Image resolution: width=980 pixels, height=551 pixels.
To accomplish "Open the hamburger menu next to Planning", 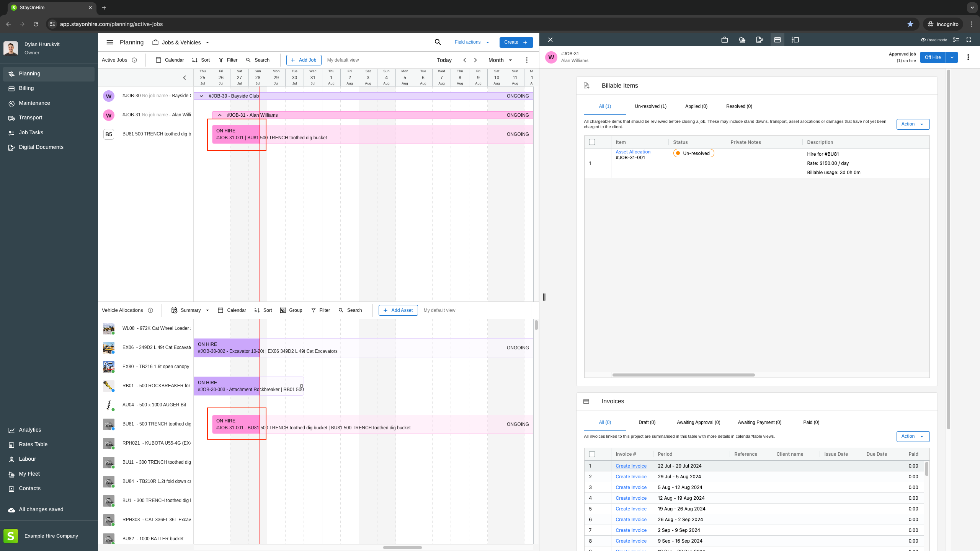I will (110, 42).
